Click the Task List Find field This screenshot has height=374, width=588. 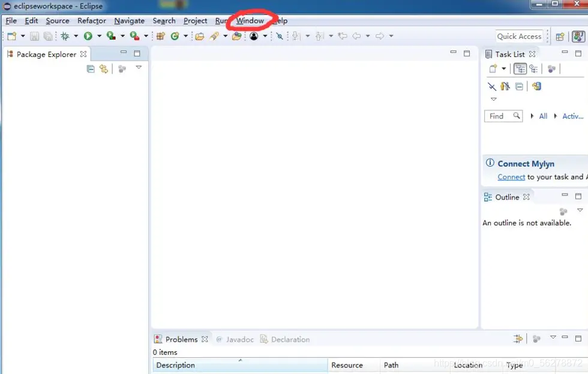pos(503,116)
